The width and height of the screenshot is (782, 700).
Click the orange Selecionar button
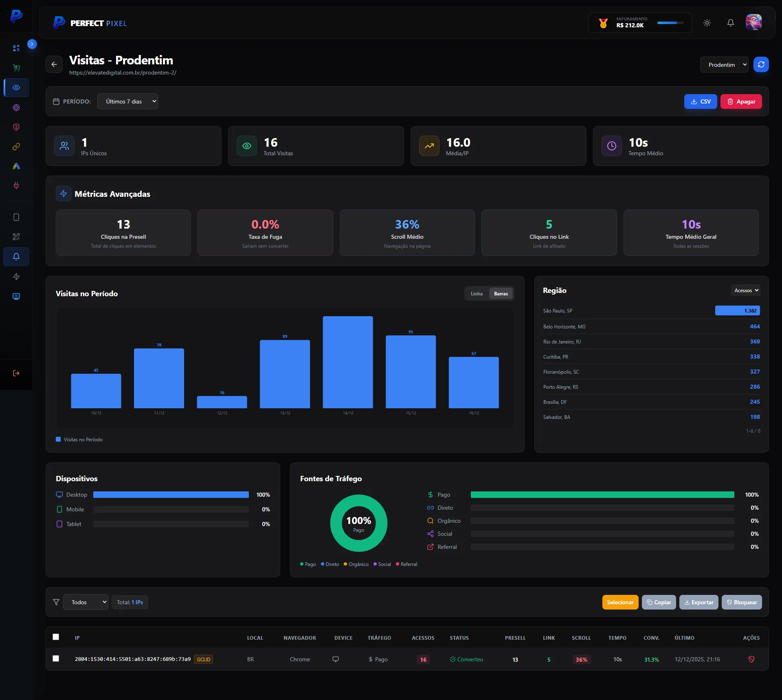pos(620,602)
